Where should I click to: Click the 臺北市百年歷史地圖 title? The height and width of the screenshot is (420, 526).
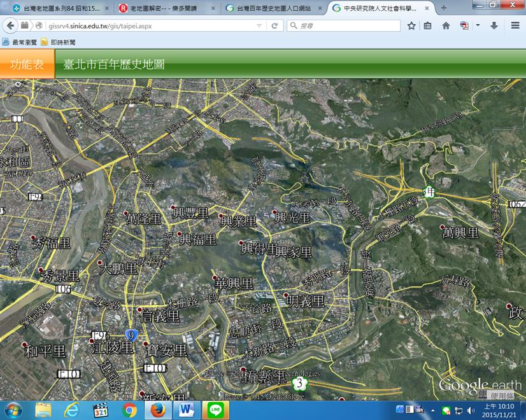(x=114, y=64)
